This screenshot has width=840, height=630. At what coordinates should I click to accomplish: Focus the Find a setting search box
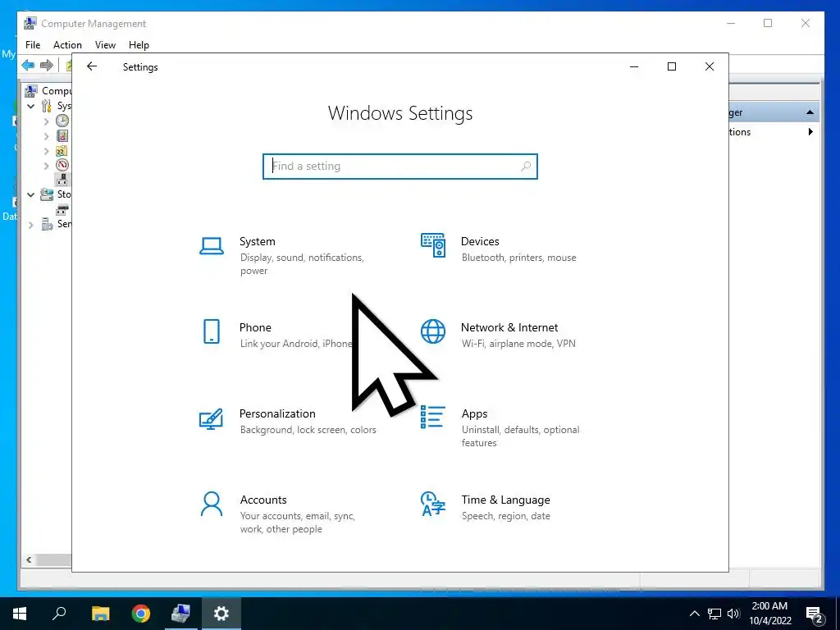click(x=400, y=166)
